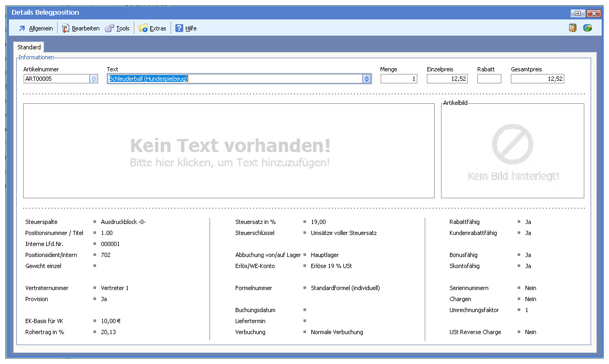Click the orange book icon at top right
Image resolution: width=609 pixels, height=364 pixels.
tap(573, 28)
